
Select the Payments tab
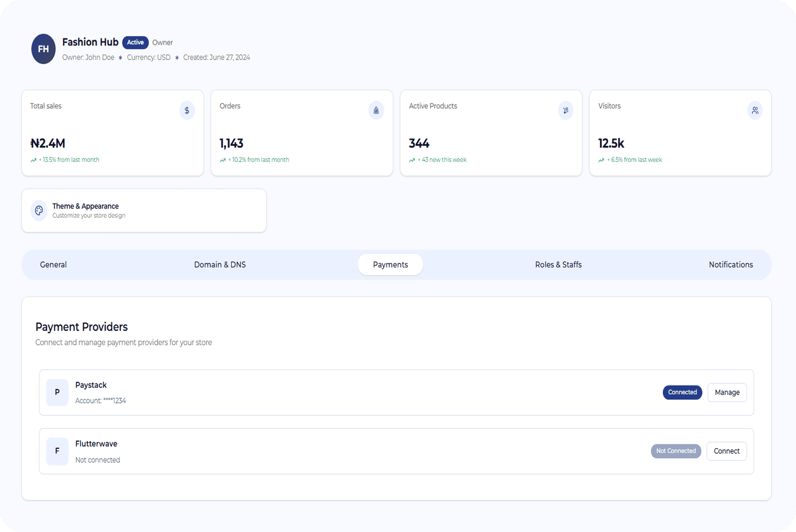[390, 265]
